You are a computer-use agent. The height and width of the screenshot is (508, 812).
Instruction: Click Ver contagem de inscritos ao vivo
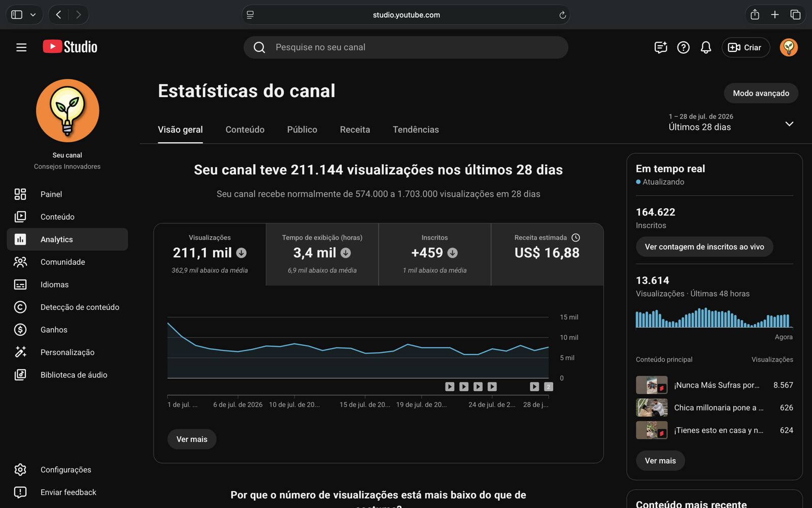(x=704, y=247)
